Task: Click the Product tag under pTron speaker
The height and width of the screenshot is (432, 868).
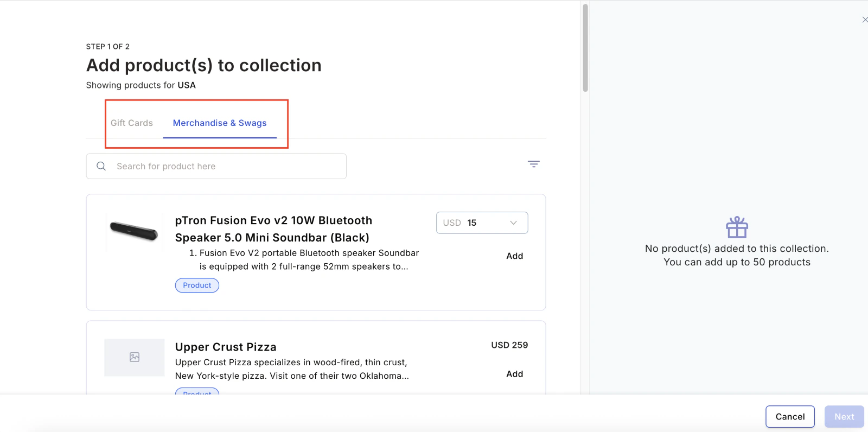Action: [197, 285]
